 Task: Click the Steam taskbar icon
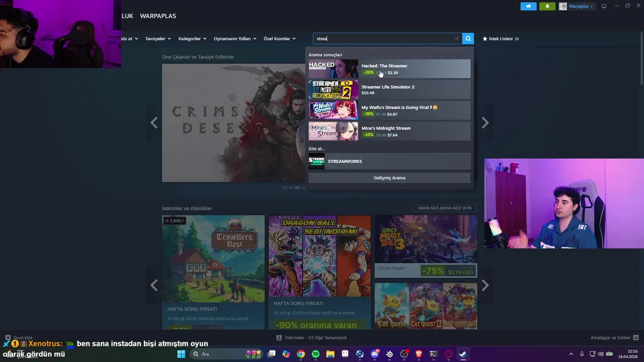click(463, 354)
